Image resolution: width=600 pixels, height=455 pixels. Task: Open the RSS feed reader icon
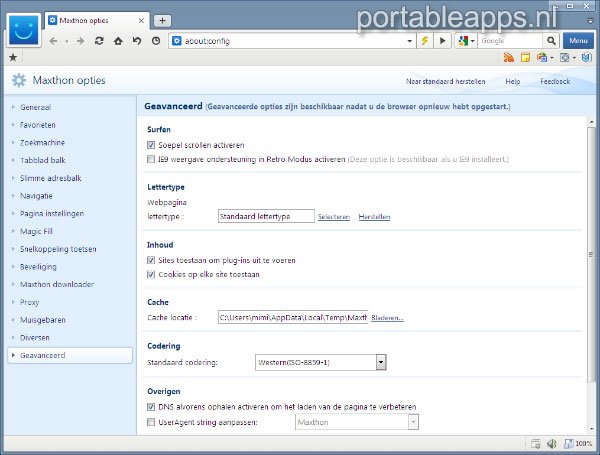(509, 57)
